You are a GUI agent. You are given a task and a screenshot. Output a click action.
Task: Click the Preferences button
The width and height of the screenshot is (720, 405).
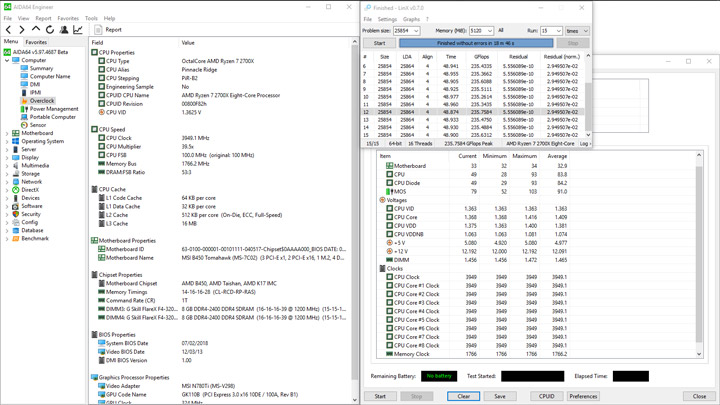tap(583, 396)
